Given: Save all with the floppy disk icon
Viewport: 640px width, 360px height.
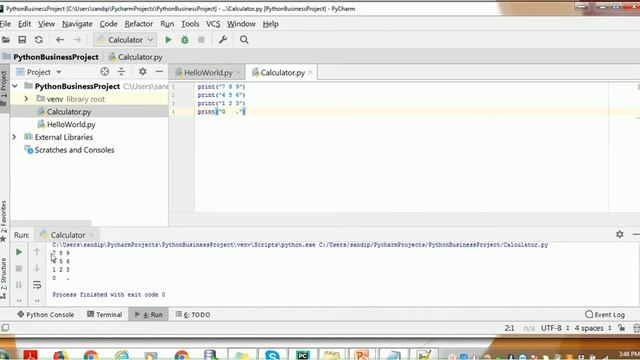Looking at the screenshot, I should tap(22, 40).
